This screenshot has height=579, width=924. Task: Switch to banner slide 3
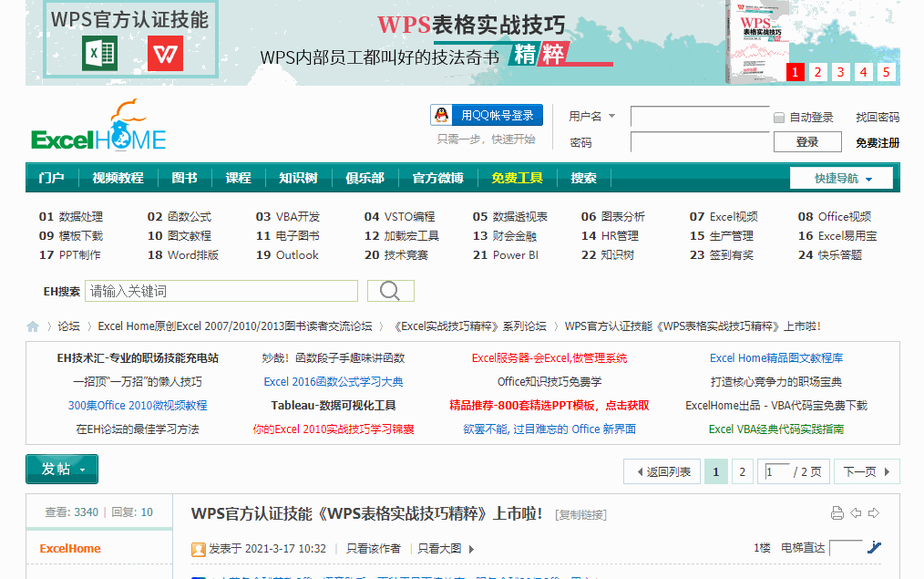(x=840, y=72)
